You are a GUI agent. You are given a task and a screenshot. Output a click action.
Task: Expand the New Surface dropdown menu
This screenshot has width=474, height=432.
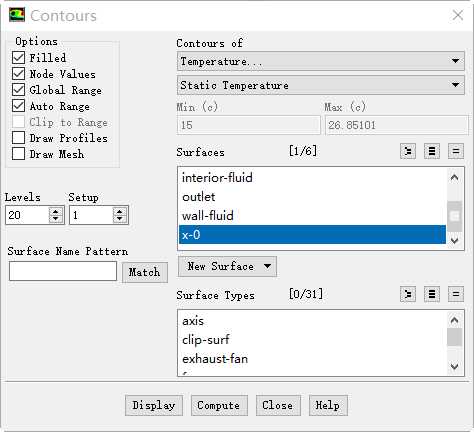pyautogui.click(x=227, y=266)
